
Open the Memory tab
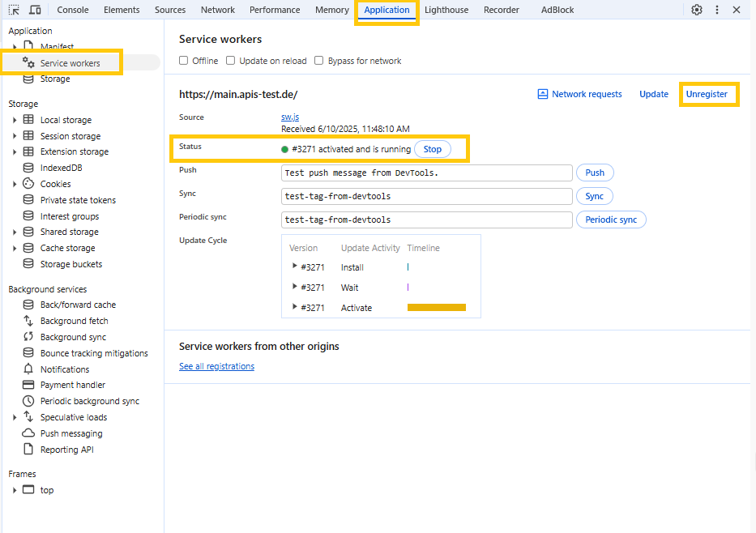click(x=332, y=10)
